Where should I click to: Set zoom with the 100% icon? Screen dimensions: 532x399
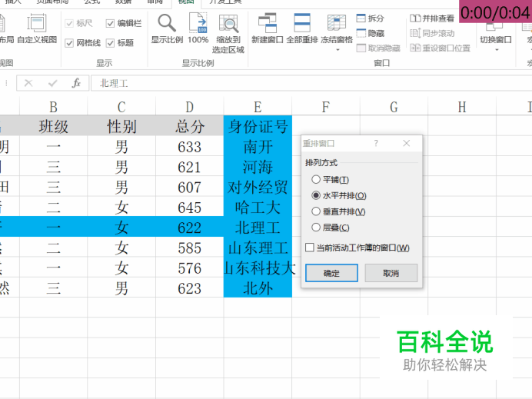click(198, 23)
